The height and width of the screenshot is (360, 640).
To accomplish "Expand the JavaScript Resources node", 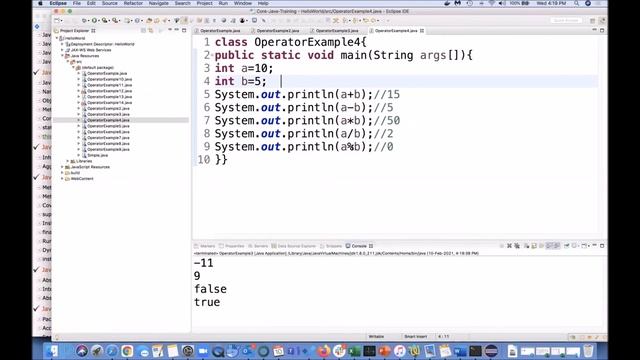I will [x=62, y=167].
